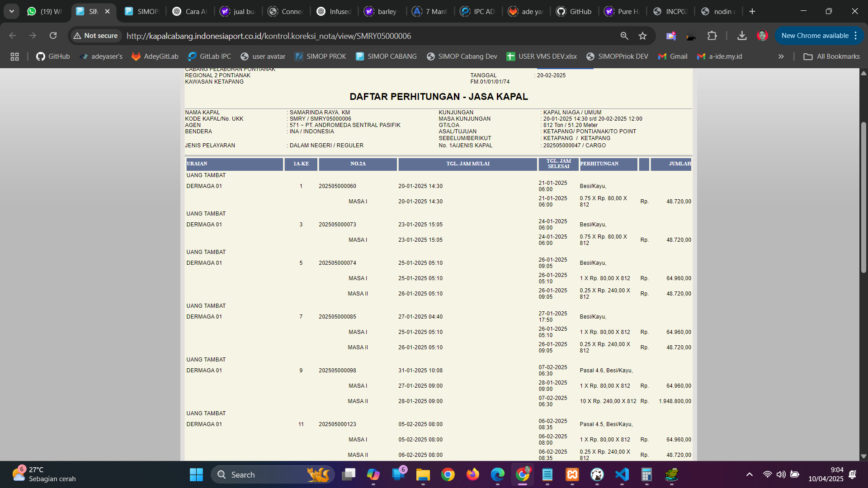Viewport: 868px width, 488px height.
Task: Click the scrollbar down arrow
Action: 863,456
